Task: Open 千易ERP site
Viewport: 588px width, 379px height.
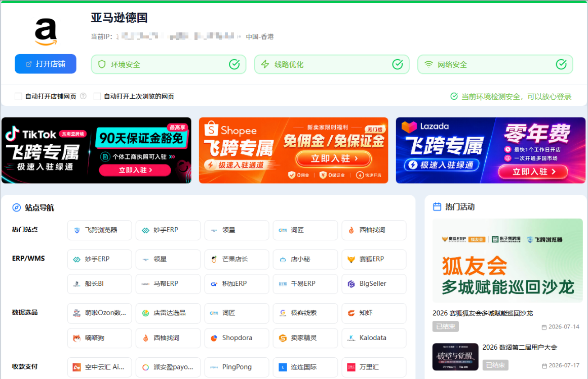Action: click(305, 284)
